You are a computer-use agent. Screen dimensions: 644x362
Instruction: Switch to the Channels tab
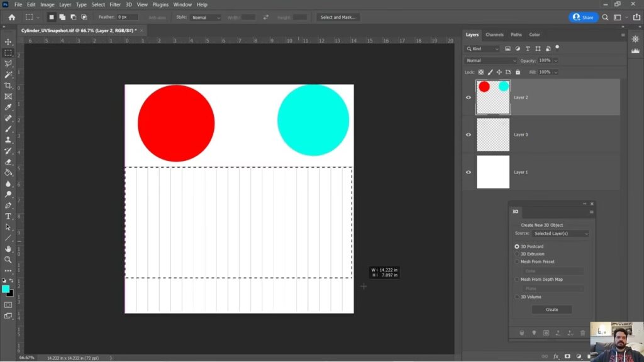pos(494,35)
